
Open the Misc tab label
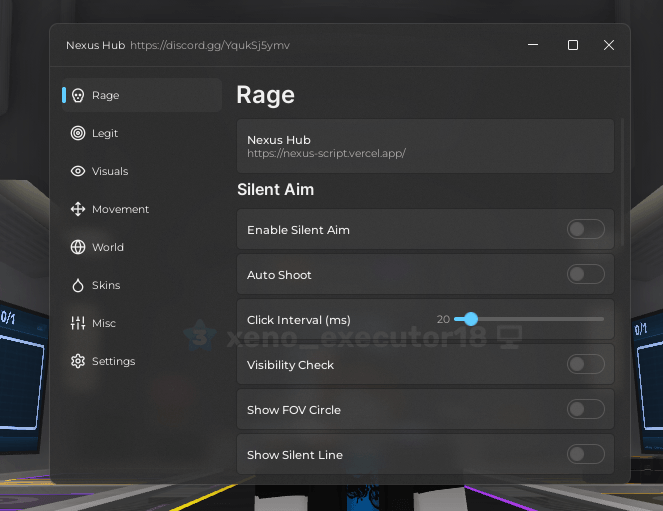[104, 323]
